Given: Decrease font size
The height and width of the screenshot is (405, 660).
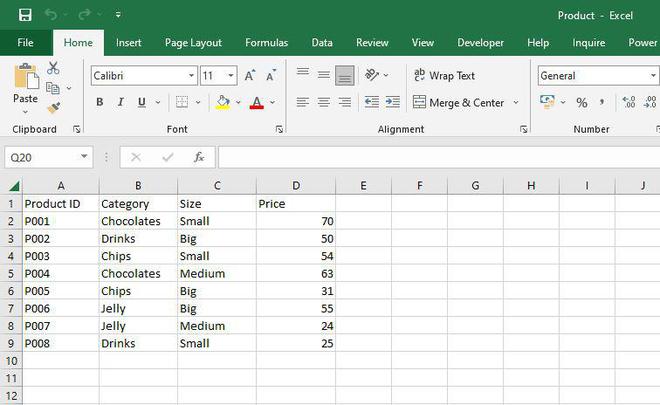Looking at the screenshot, I should [271, 75].
